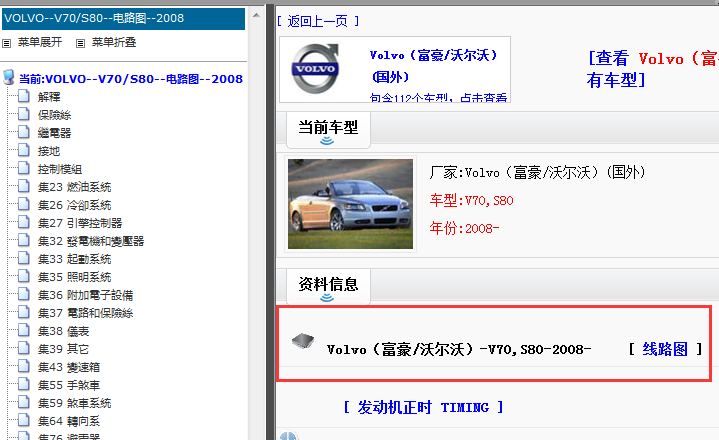Open the 控制模組 tree item
Viewport: 719px width, 440px height.
pos(60,169)
